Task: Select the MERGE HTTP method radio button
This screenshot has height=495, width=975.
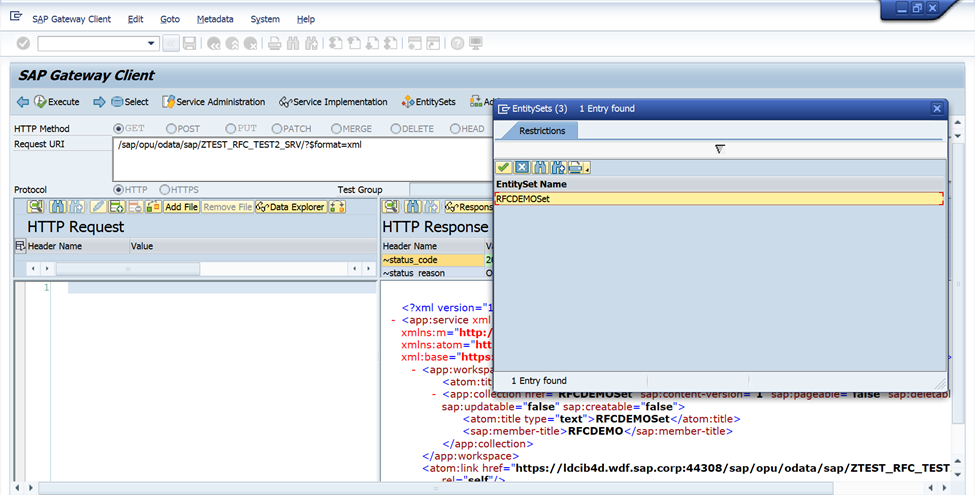Action: pos(336,129)
